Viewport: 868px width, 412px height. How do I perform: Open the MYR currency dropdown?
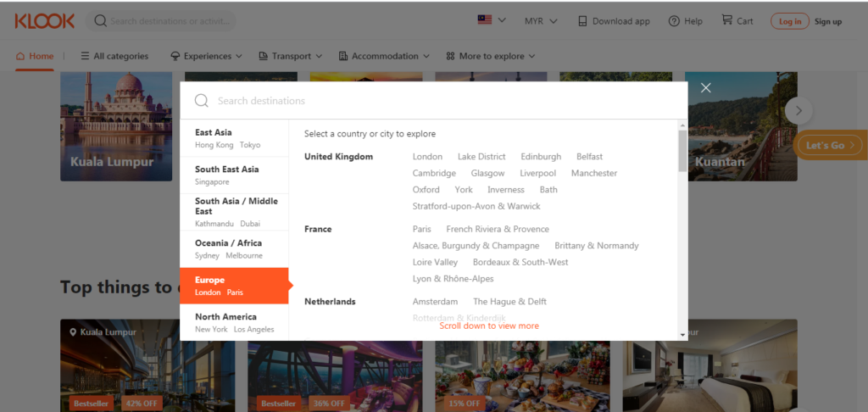(x=541, y=21)
